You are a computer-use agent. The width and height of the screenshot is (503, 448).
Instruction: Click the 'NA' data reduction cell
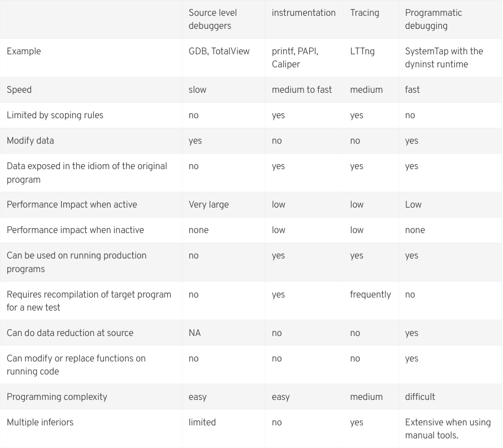pyautogui.click(x=194, y=333)
